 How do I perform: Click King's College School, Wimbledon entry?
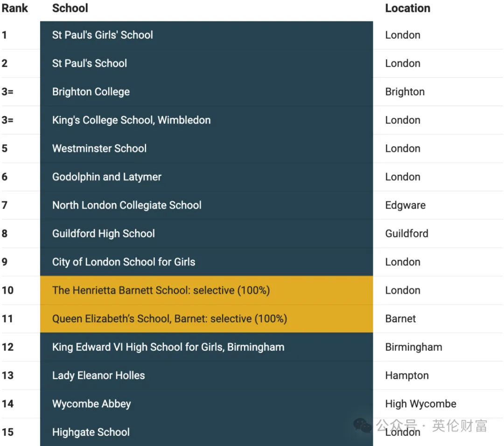point(132,120)
